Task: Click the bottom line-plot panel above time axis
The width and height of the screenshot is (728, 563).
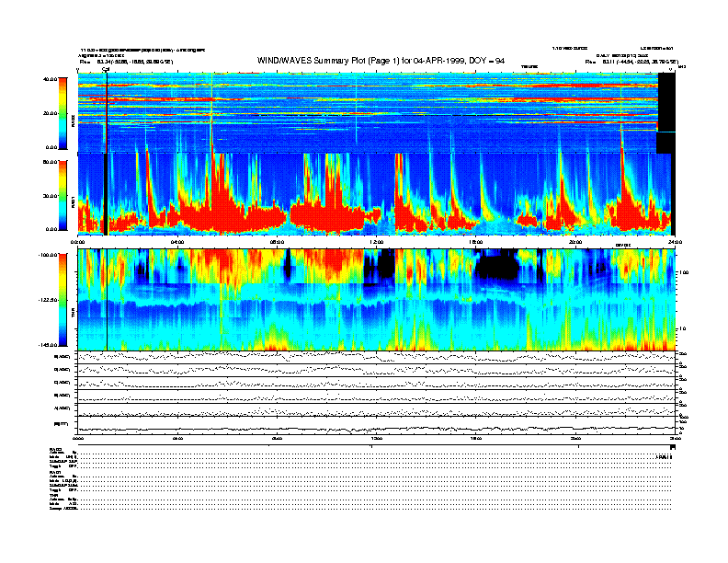Action: (x=377, y=426)
